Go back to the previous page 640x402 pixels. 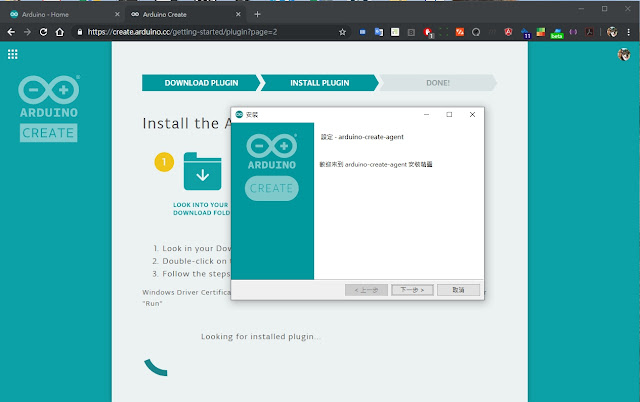(11, 32)
